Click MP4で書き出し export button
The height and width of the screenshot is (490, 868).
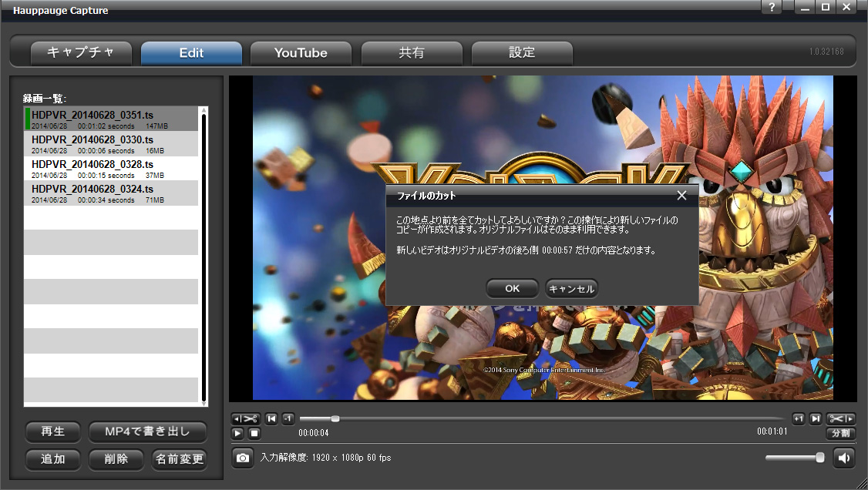[x=147, y=431]
